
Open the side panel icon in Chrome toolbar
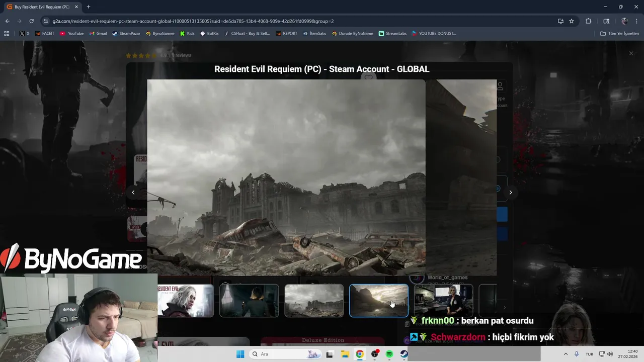606,21
